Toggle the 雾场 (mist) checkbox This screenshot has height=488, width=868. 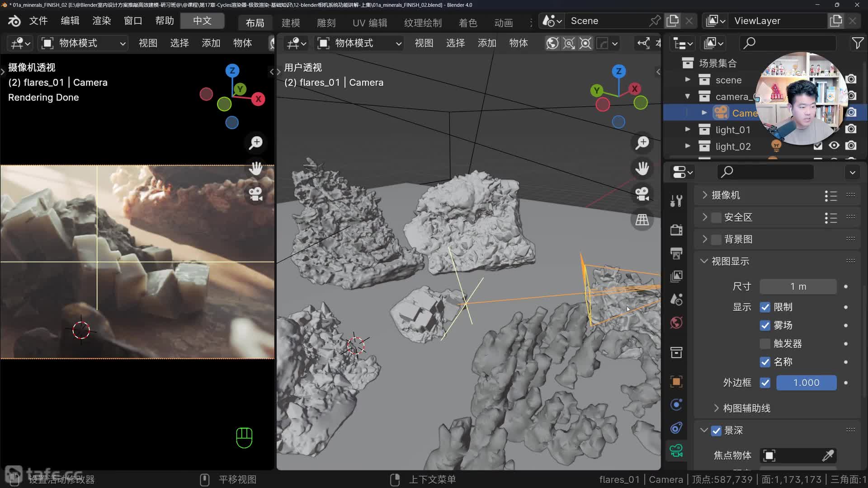coord(765,325)
